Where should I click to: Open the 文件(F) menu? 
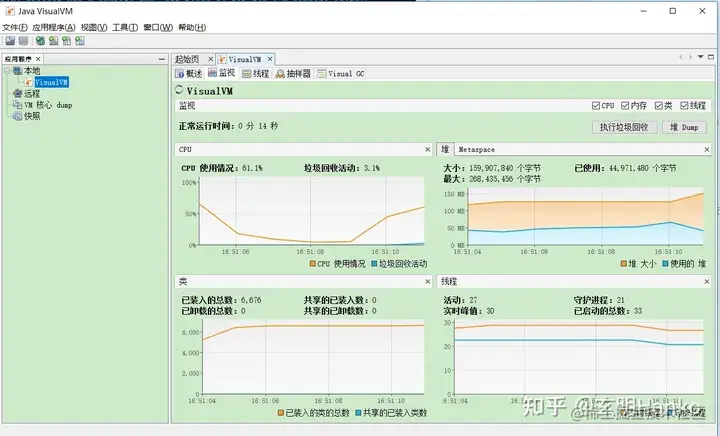(x=15, y=28)
